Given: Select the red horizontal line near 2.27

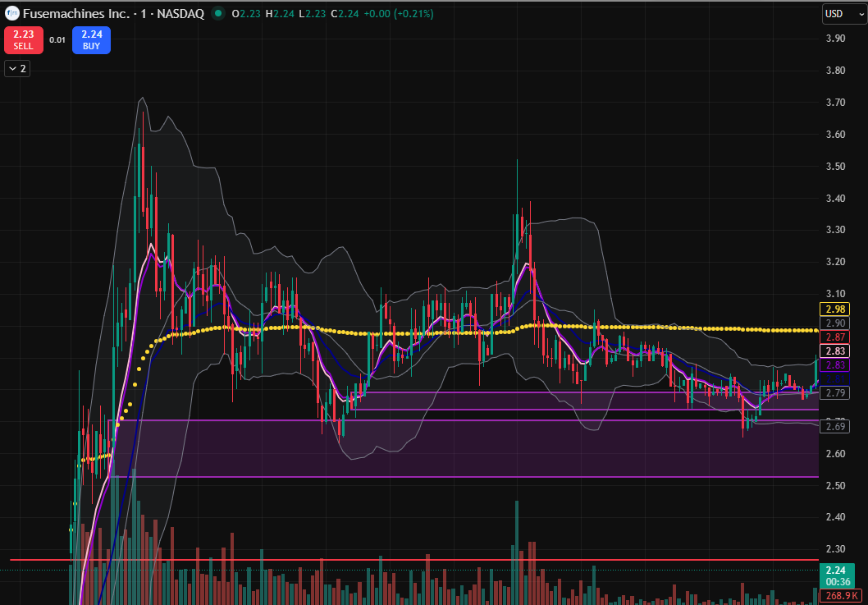Looking at the screenshot, I should [x=410, y=560].
